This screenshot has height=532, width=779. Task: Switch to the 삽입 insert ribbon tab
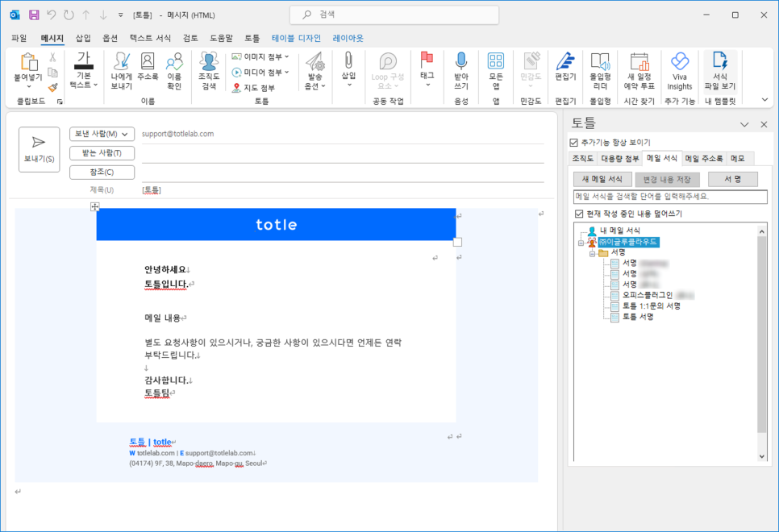[x=83, y=38]
